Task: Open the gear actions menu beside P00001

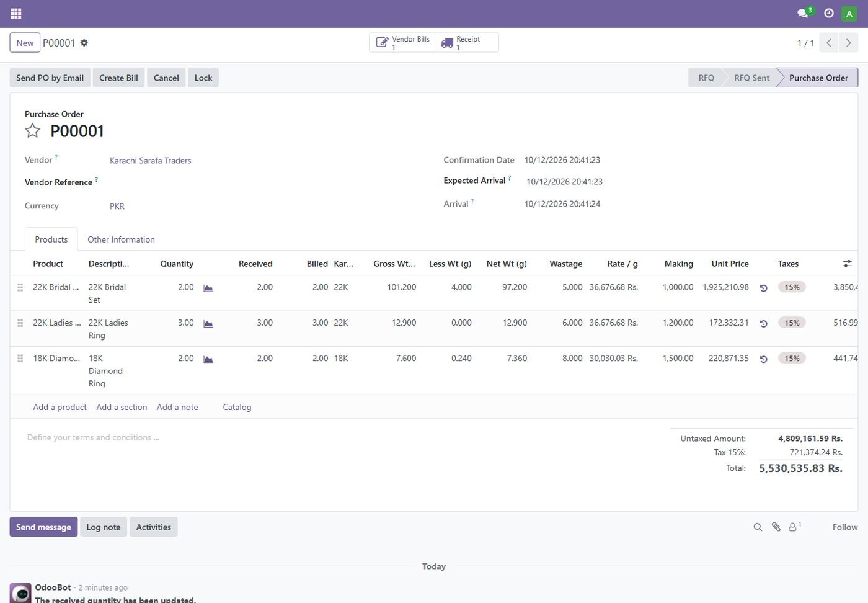Action: (x=84, y=43)
